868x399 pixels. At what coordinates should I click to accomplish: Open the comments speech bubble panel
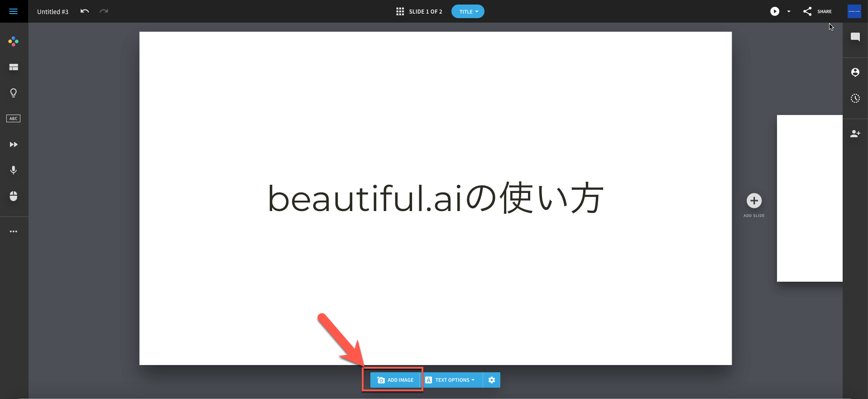(x=855, y=37)
